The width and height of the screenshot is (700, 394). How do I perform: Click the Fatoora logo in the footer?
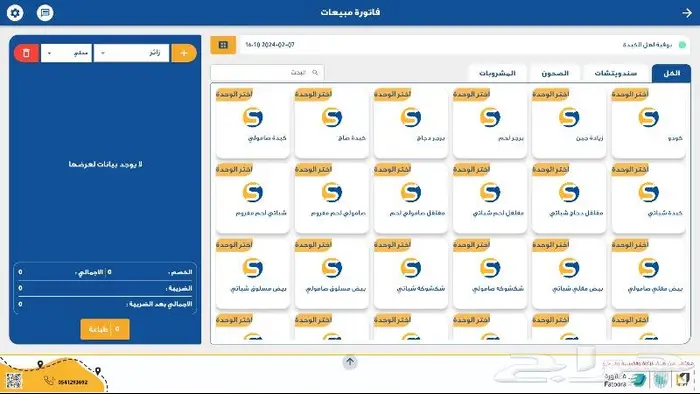click(x=625, y=380)
